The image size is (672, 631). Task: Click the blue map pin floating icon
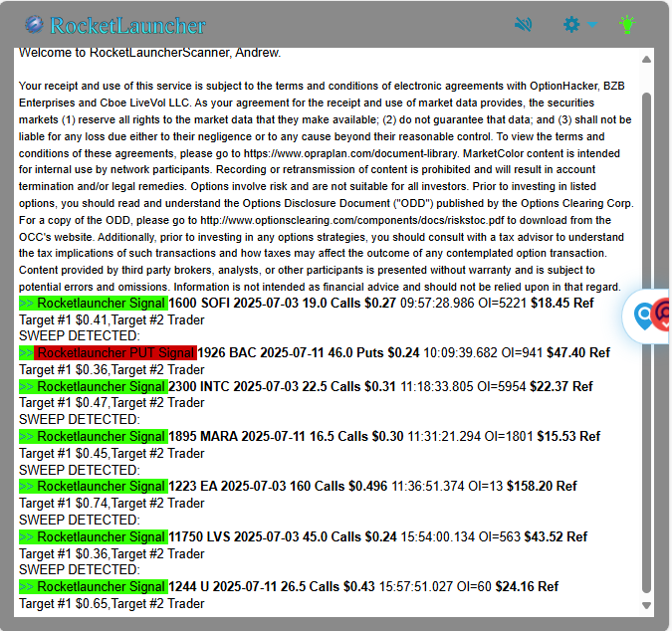pos(643,316)
